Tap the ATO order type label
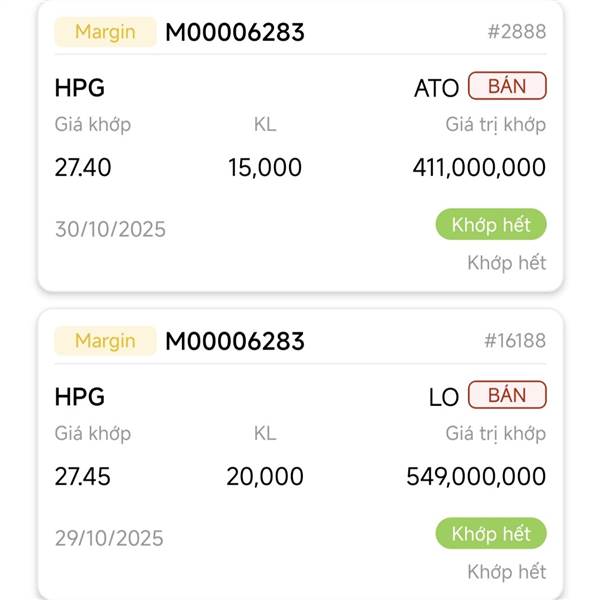Viewport: 600px width, 600px height. coord(436,88)
